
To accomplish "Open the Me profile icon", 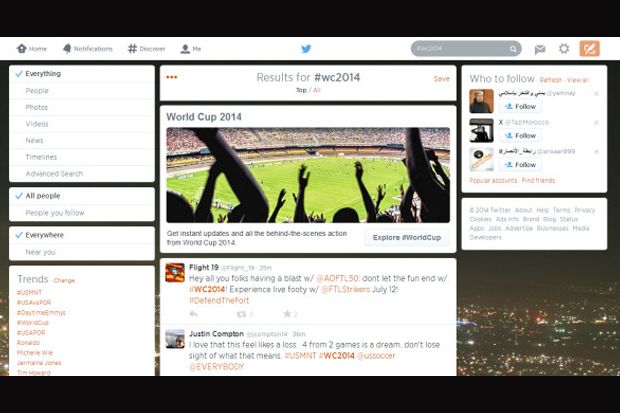I will 185,49.
